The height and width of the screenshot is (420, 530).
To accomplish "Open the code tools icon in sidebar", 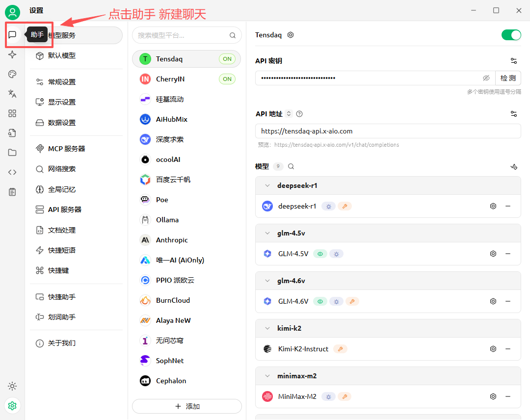I will point(12,172).
